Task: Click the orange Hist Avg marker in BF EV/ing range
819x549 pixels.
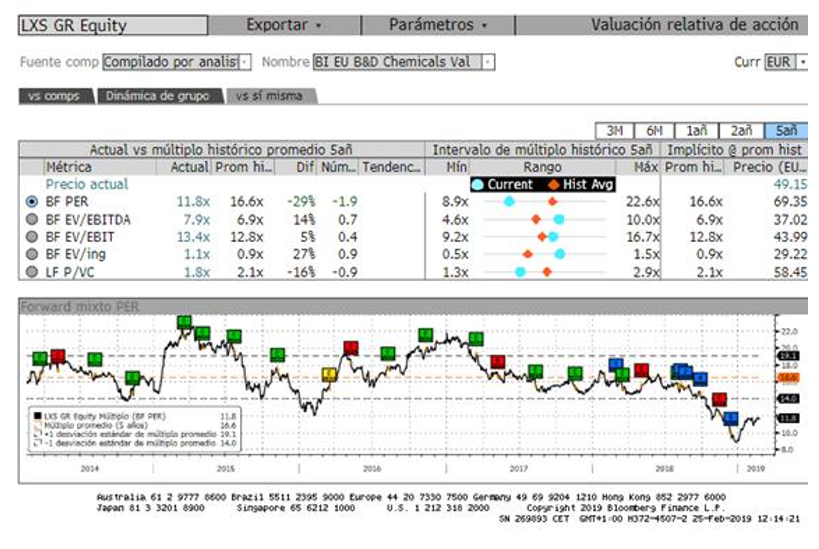Action: (528, 254)
